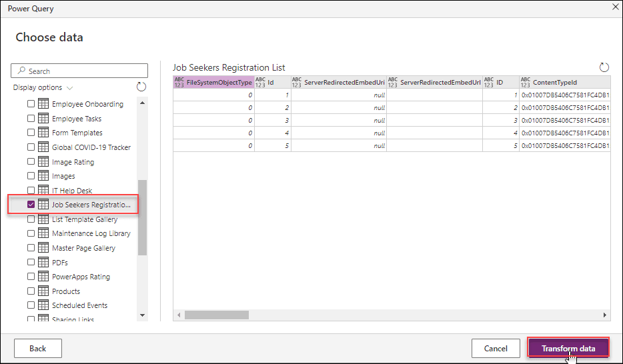Image resolution: width=623 pixels, height=364 pixels.
Task: Click ContentTypeId cell in row 3
Action: click(x=564, y=120)
